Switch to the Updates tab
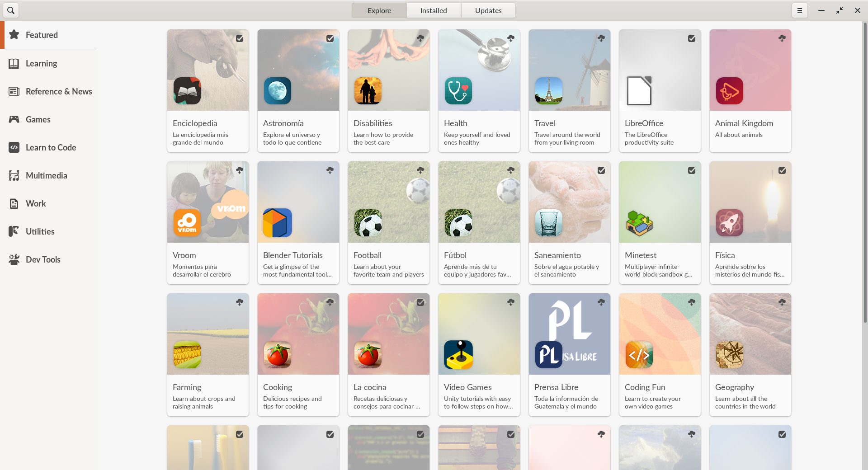The image size is (868, 470). [x=488, y=10]
